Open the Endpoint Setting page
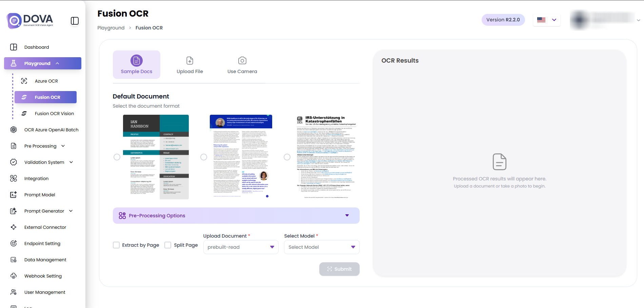Screen dimensions: 644x308 tap(43, 243)
